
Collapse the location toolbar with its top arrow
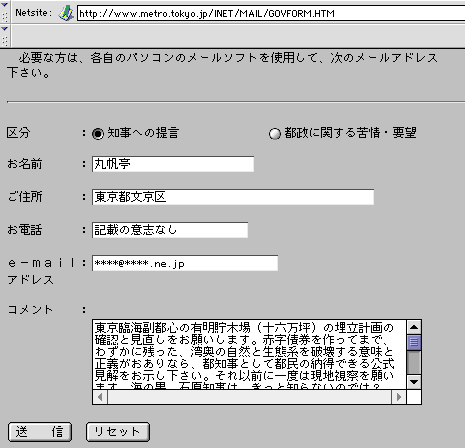click(5, 4)
